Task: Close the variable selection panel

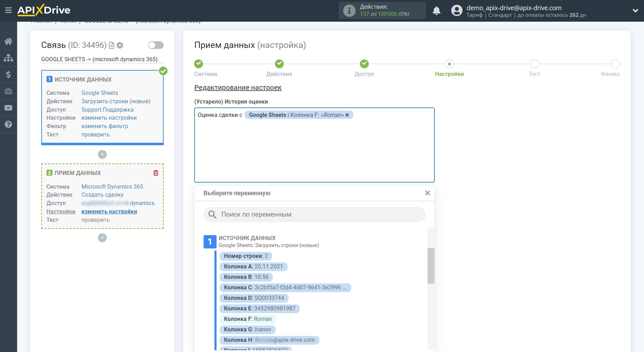Action: (x=427, y=193)
